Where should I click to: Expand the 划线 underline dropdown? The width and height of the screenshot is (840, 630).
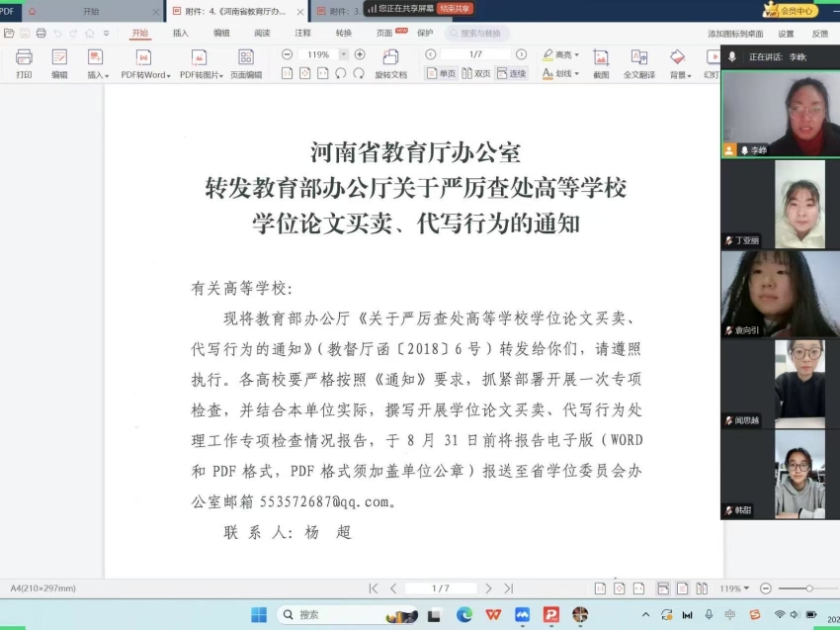tap(576, 73)
